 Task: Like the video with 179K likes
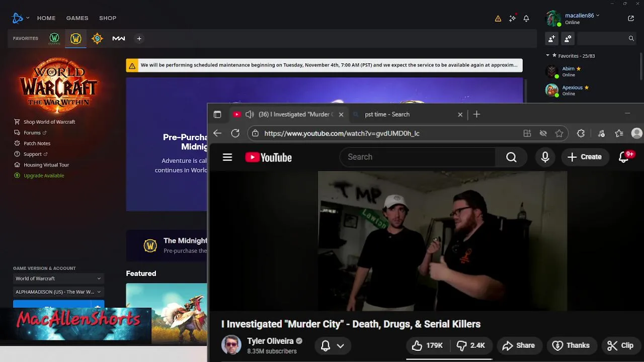coord(427,345)
